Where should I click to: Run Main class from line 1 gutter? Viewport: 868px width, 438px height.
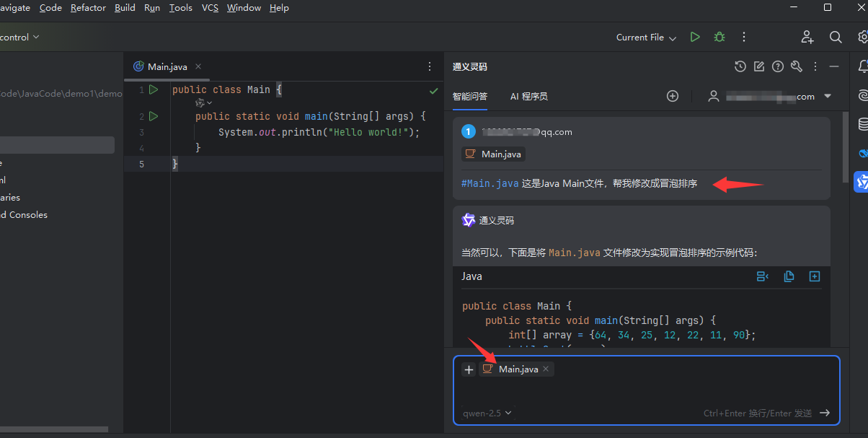click(x=154, y=89)
